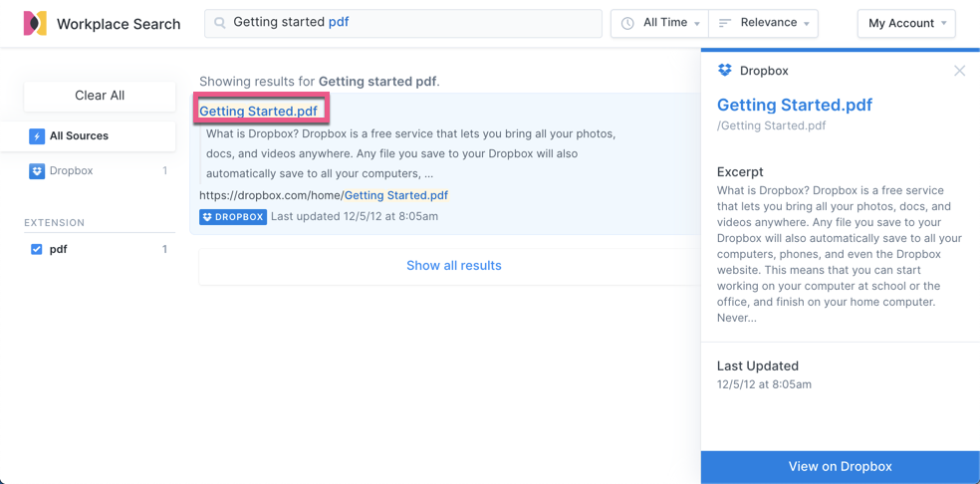Click into the search query field
Image resolution: width=980 pixels, height=484 pixels.
[x=403, y=23]
